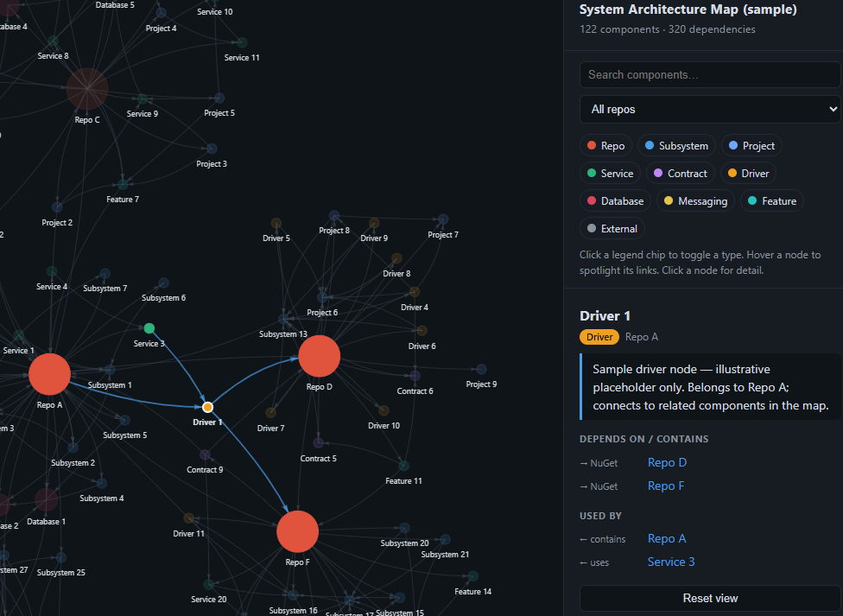843x616 pixels.
Task: Select the Project 2 node
Action: [x=57, y=207]
